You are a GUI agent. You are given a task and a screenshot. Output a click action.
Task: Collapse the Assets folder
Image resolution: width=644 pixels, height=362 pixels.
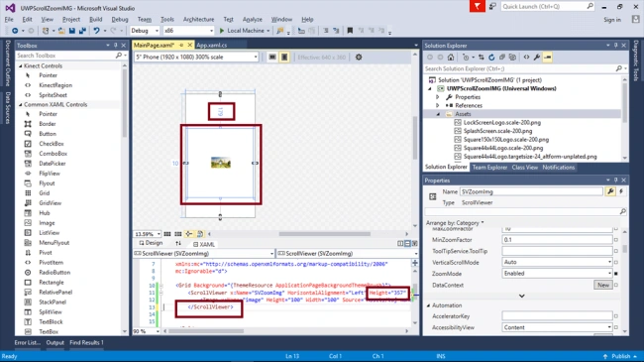pos(437,114)
